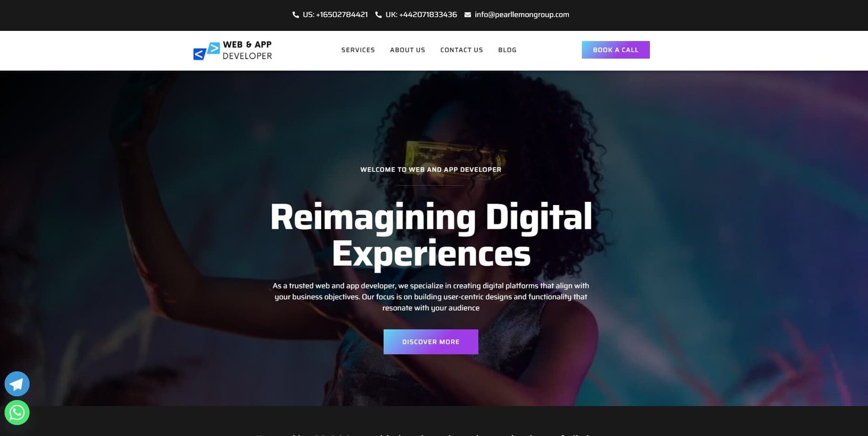Open the Blog menu item
Screen dimensions: 868x436
tap(507, 50)
